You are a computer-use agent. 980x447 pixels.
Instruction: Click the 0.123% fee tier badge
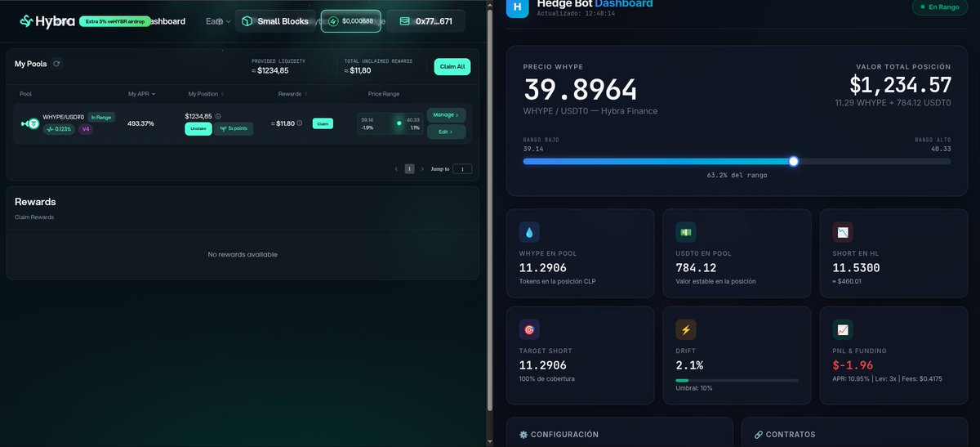pyautogui.click(x=59, y=129)
